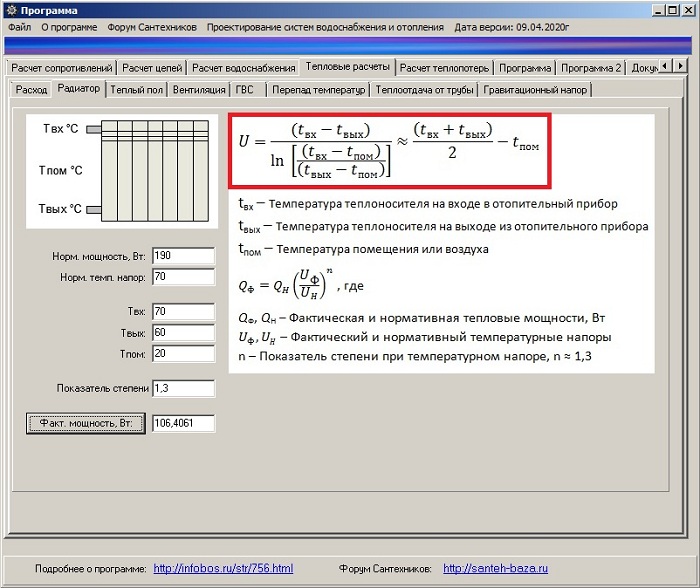The height and width of the screenshot is (588, 700).
Task: Select the Радиатор sub-tab
Action: click(79, 88)
